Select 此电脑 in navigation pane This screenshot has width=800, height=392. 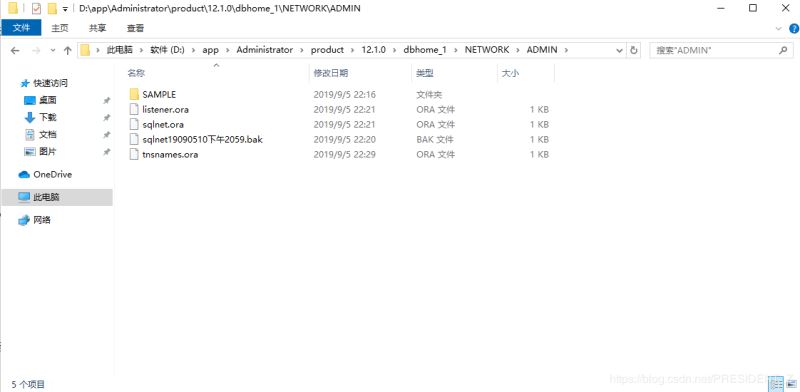pyautogui.click(x=57, y=197)
